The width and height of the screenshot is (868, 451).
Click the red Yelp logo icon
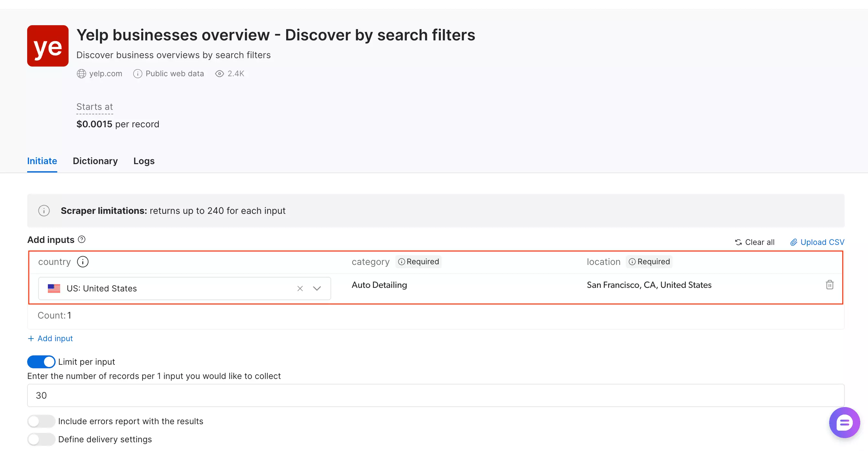coord(48,46)
